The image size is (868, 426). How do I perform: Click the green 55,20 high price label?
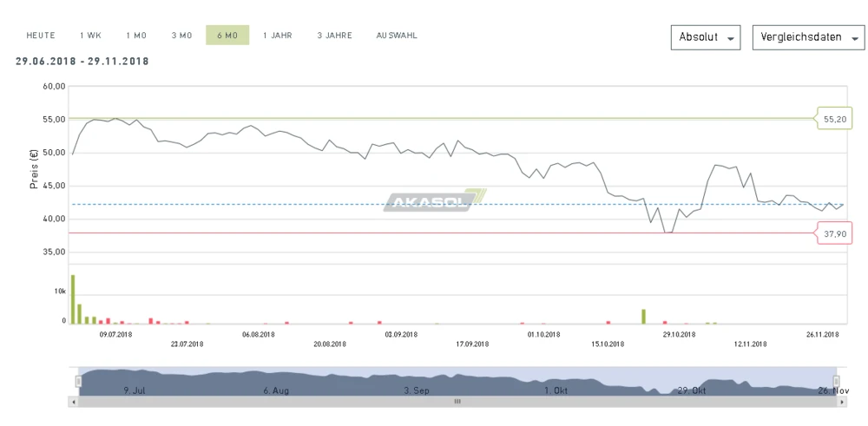[834, 119]
